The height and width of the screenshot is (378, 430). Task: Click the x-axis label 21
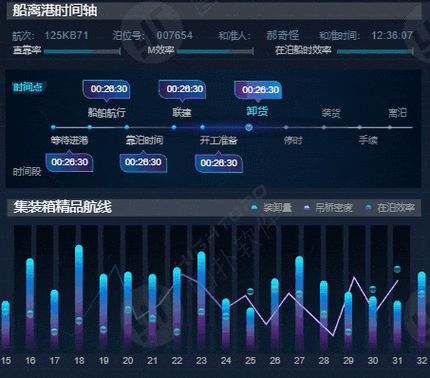(x=152, y=361)
